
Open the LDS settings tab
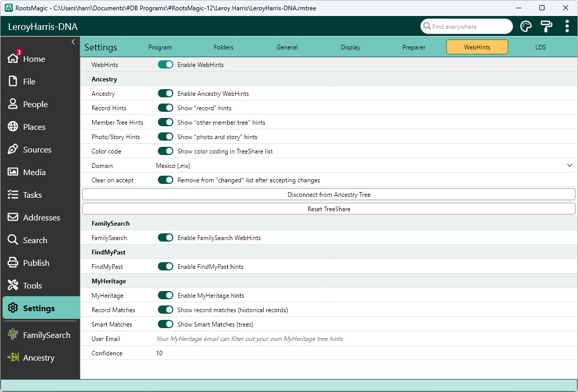540,47
